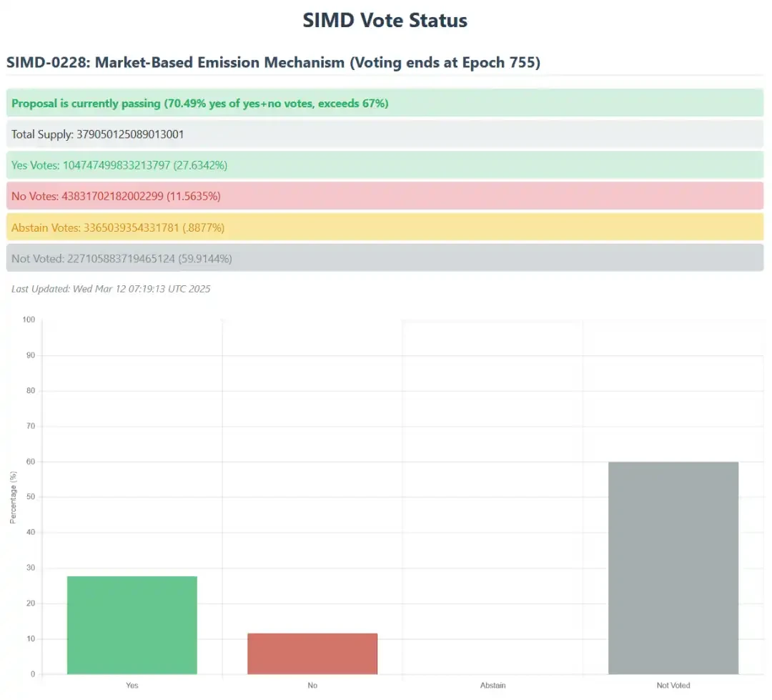Click the 'Yes' x-axis label
The width and height of the screenshot is (772, 700).
(x=132, y=685)
